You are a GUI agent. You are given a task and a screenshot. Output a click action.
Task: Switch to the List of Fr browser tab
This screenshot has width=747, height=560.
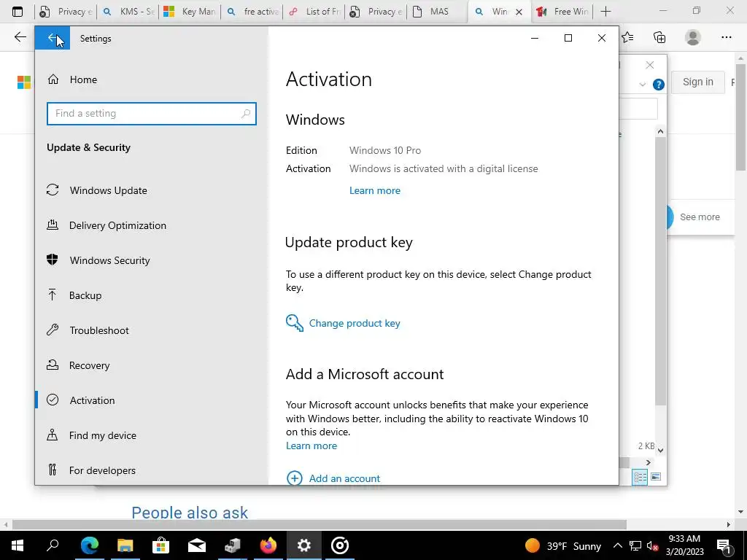314,12
